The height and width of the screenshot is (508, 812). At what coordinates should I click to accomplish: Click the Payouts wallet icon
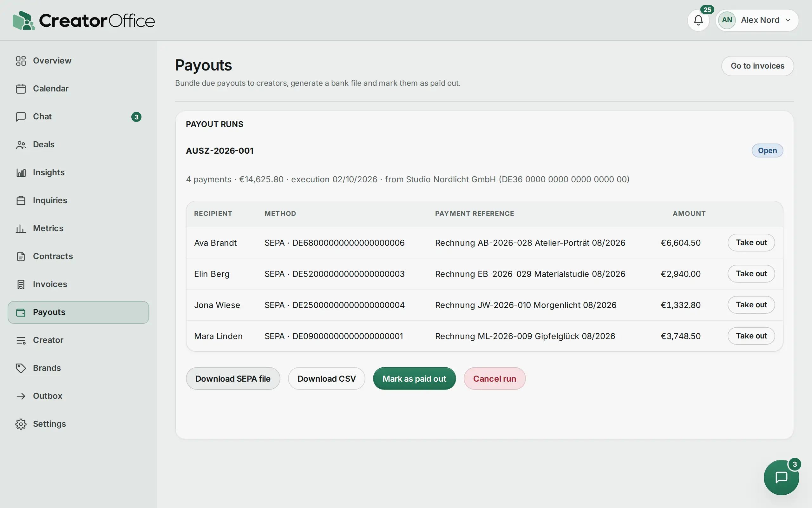tap(21, 312)
